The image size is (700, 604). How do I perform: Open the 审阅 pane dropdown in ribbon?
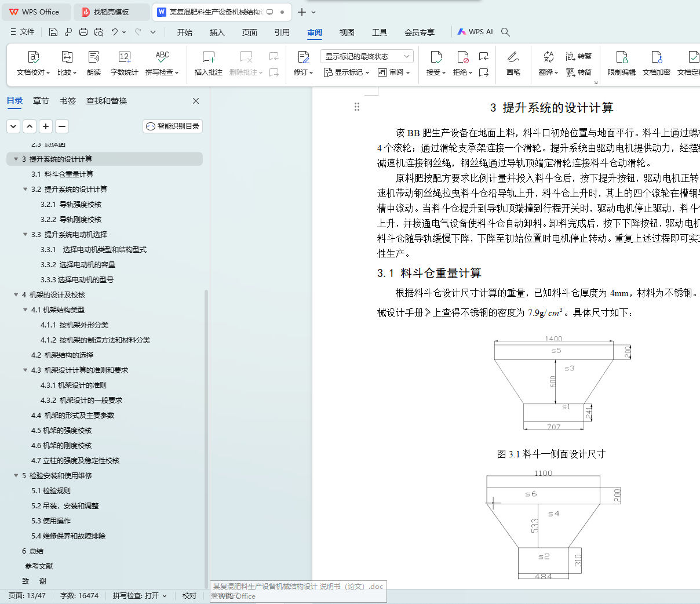(394, 72)
